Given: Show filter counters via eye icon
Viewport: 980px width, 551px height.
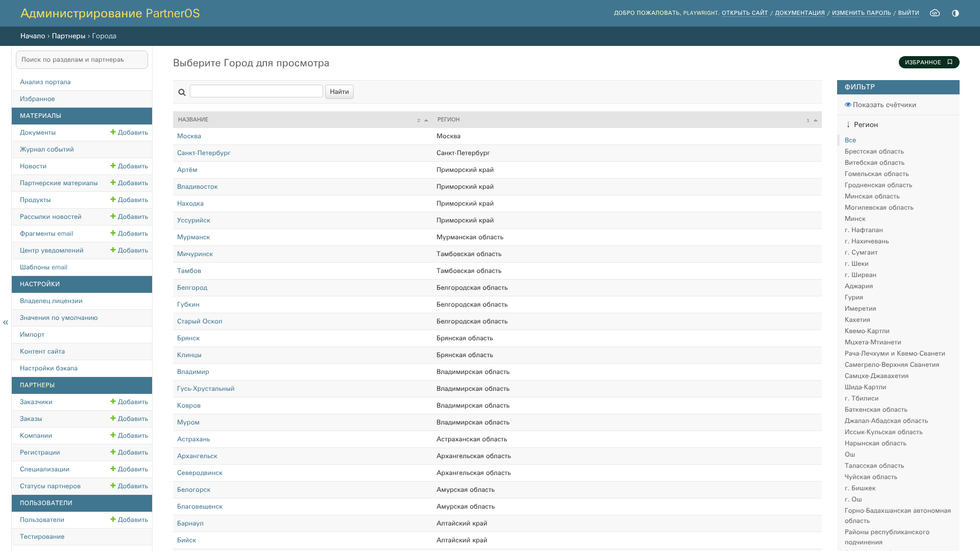Looking at the screenshot, I should tap(848, 105).
